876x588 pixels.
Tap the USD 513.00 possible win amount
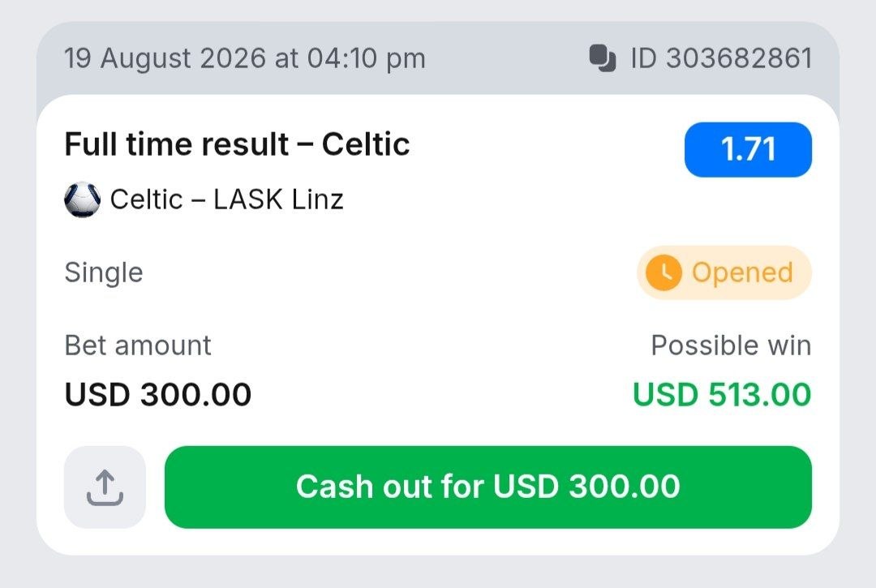coord(722,394)
